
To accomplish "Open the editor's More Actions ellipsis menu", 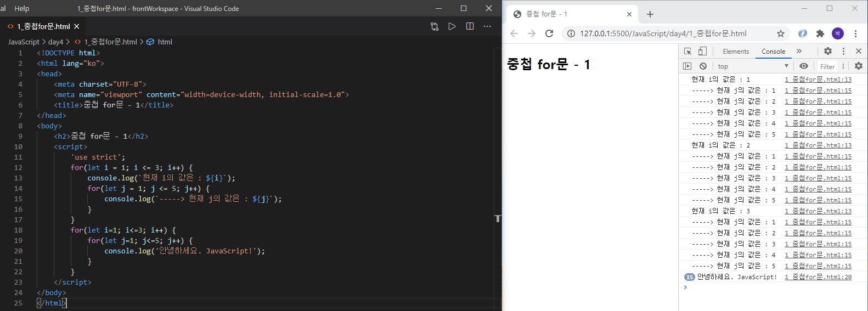I will tap(487, 26).
